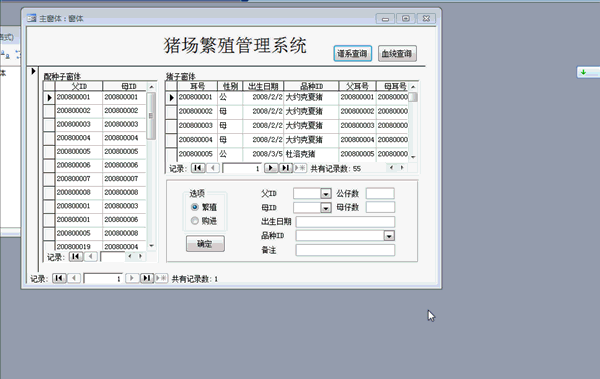
Task: Click the 配种子窗体 vertical scrollbar thumb
Action: click(151, 116)
